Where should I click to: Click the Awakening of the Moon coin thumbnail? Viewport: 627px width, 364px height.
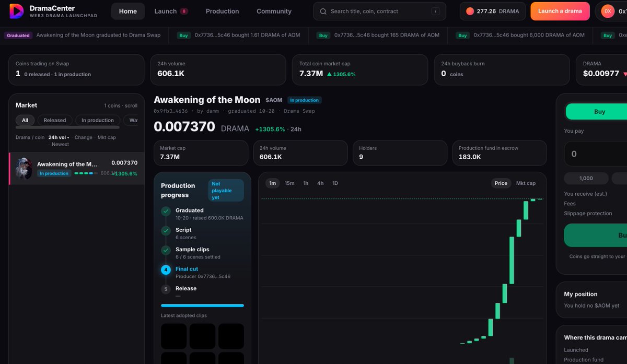click(x=24, y=169)
